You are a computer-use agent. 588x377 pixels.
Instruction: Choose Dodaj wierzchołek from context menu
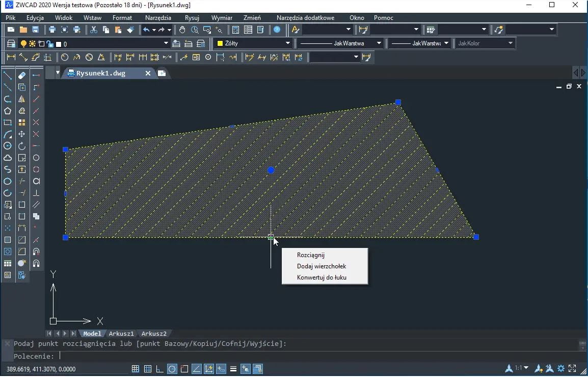click(322, 266)
